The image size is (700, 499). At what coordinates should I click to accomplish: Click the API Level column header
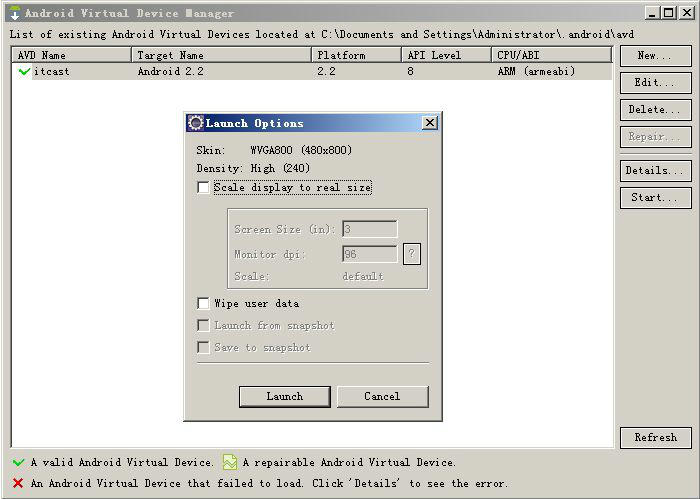click(x=446, y=55)
